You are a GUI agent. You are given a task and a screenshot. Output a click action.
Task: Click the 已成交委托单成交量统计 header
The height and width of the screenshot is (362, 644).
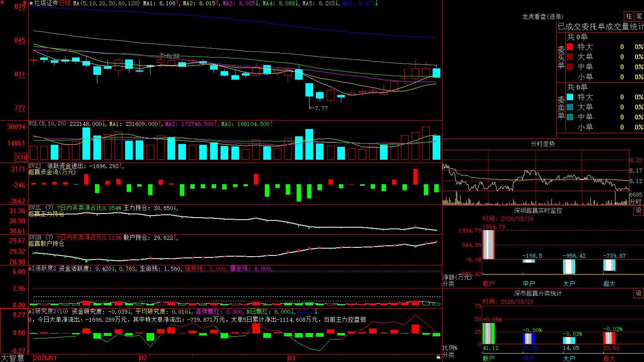[x=601, y=27]
